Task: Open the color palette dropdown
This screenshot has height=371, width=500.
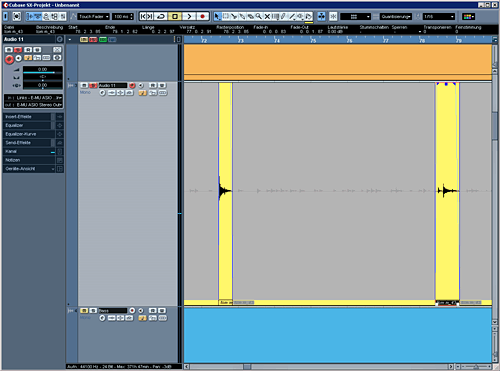Action: pyautogui.click(x=468, y=16)
